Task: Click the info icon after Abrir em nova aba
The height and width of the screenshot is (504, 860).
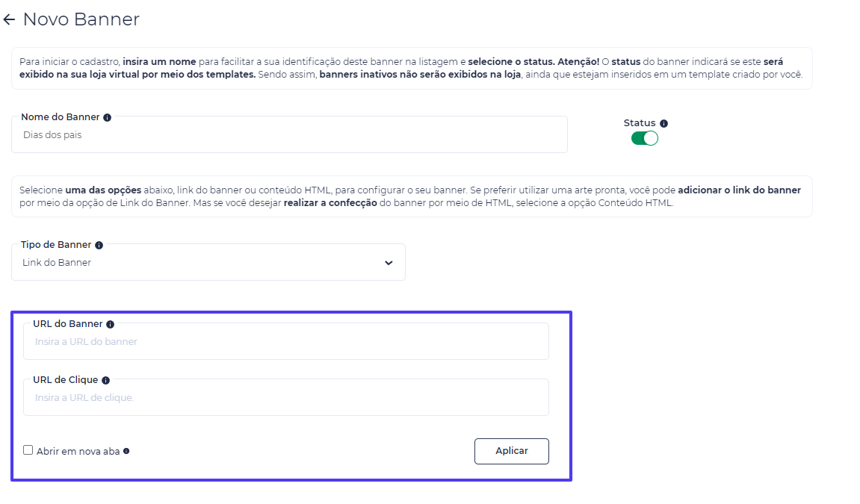Action: [x=126, y=452]
